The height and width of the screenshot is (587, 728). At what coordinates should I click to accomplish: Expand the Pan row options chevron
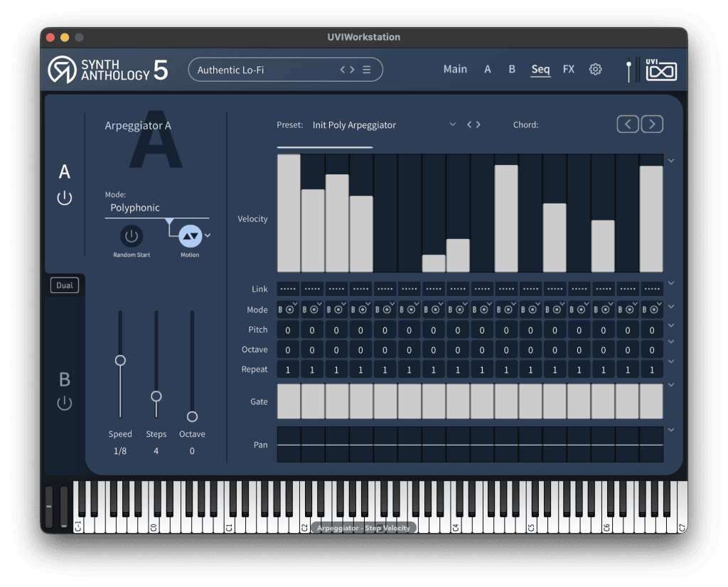click(671, 430)
